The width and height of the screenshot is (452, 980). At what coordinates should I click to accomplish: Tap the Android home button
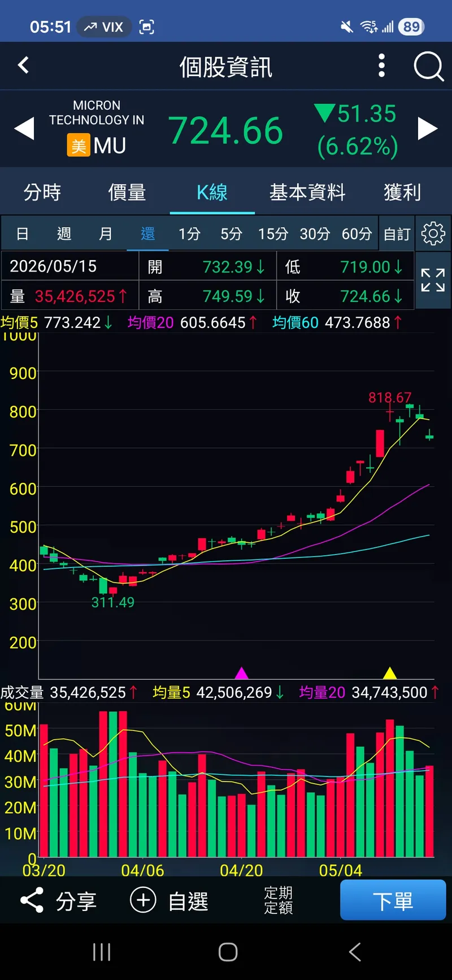pos(228,952)
